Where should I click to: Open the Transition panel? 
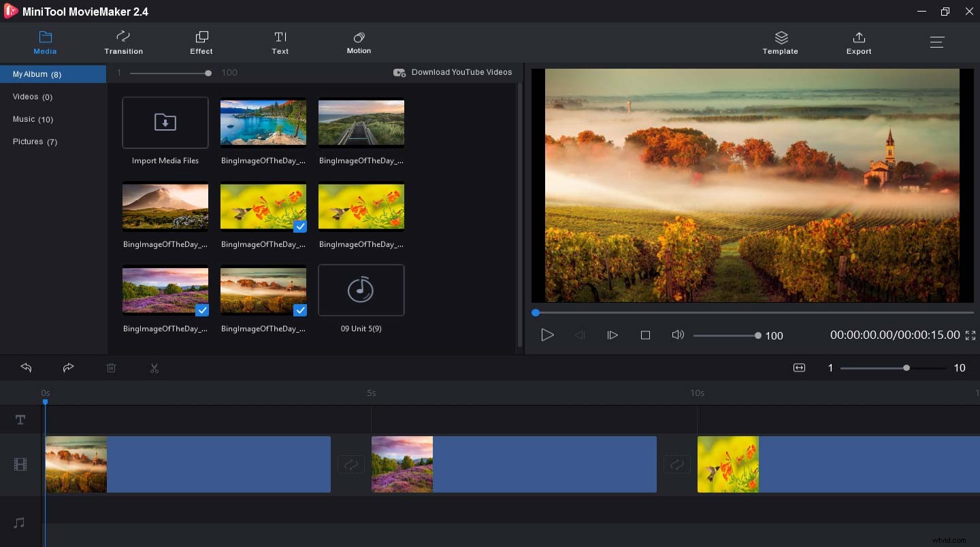[123, 42]
